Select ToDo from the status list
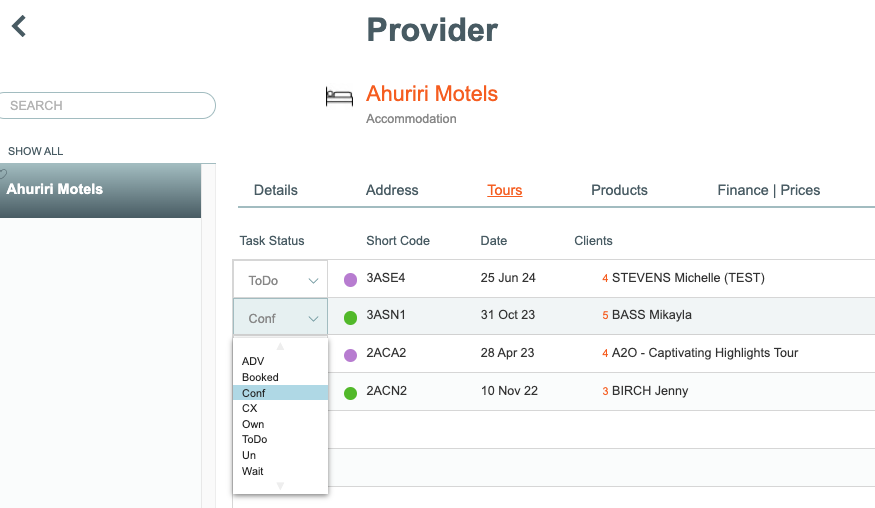 (254, 439)
